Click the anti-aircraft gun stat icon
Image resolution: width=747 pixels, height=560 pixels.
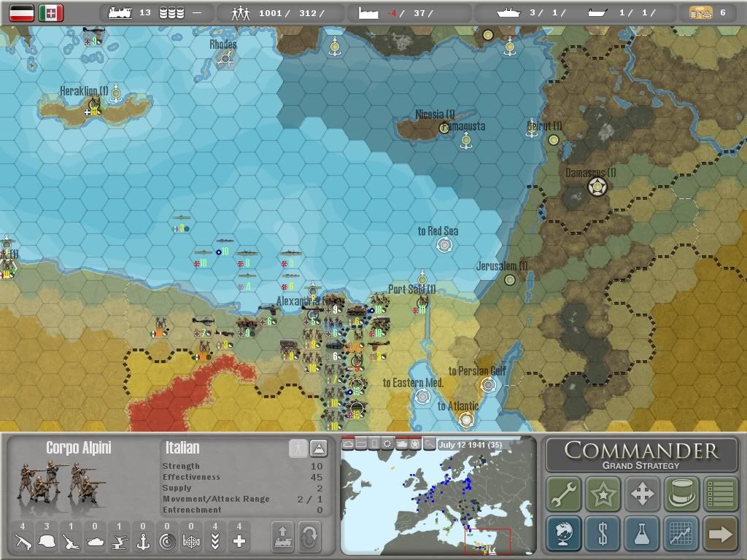point(119,542)
